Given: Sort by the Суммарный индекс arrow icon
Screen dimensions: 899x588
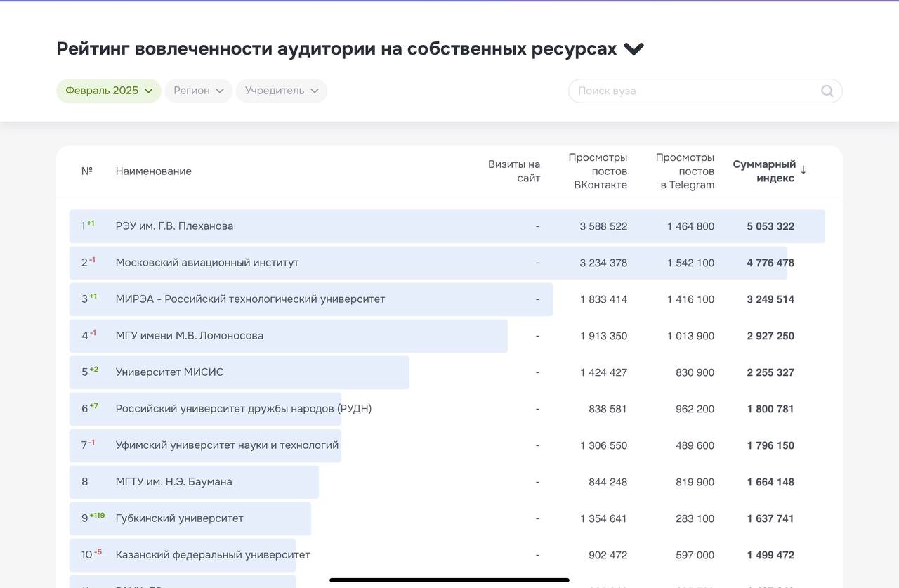Looking at the screenshot, I should tap(803, 170).
